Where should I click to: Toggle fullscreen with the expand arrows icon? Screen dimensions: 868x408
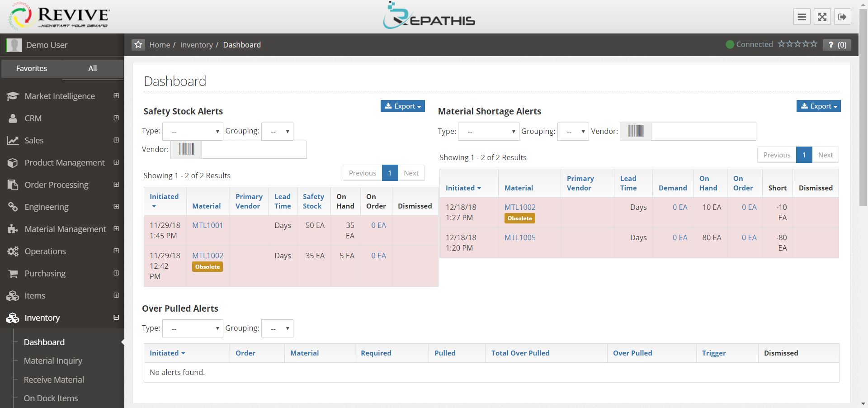(x=822, y=17)
